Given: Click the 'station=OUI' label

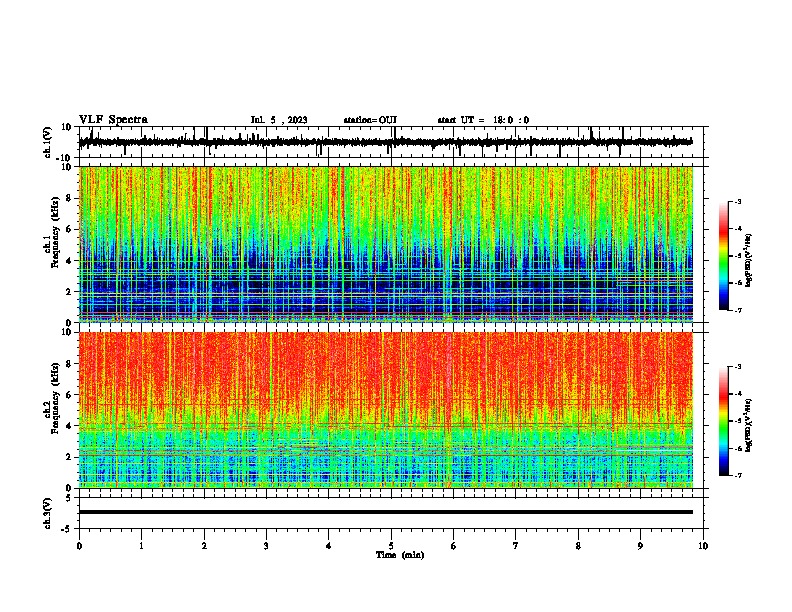Looking at the screenshot, I should 370,120.
